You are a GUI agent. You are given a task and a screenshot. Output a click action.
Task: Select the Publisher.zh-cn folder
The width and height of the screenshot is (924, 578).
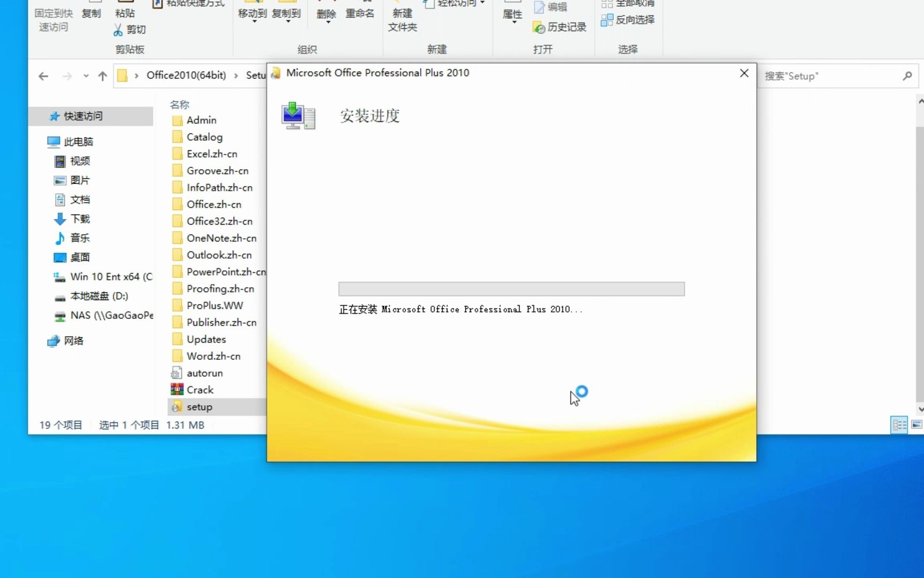[x=214, y=323]
